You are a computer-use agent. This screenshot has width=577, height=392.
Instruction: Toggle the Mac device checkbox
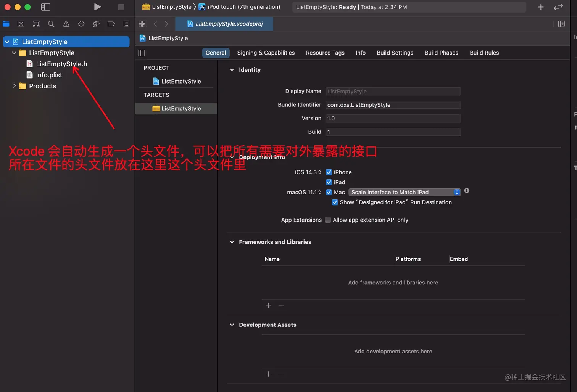[329, 192]
